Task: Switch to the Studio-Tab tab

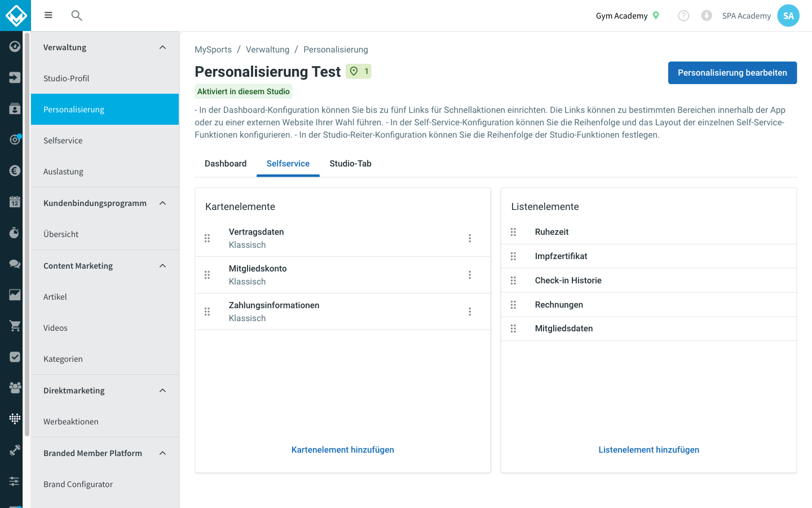Action: (350, 164)
